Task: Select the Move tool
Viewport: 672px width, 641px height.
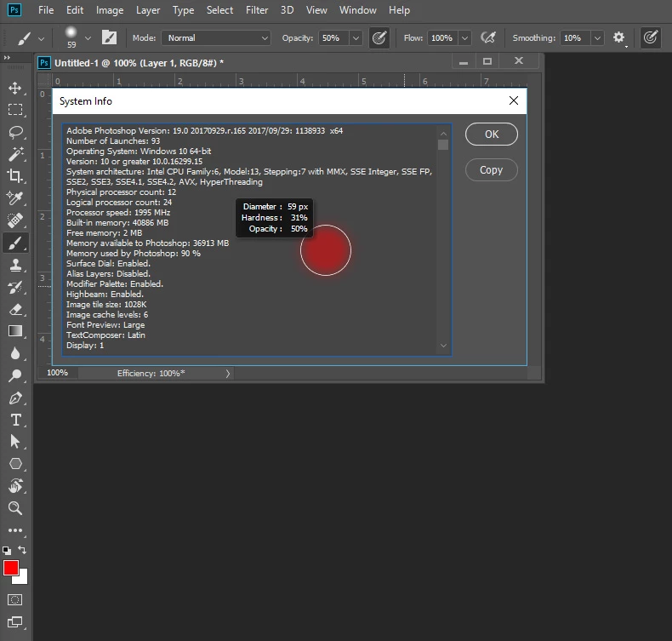Action: [x=15, y=88]
